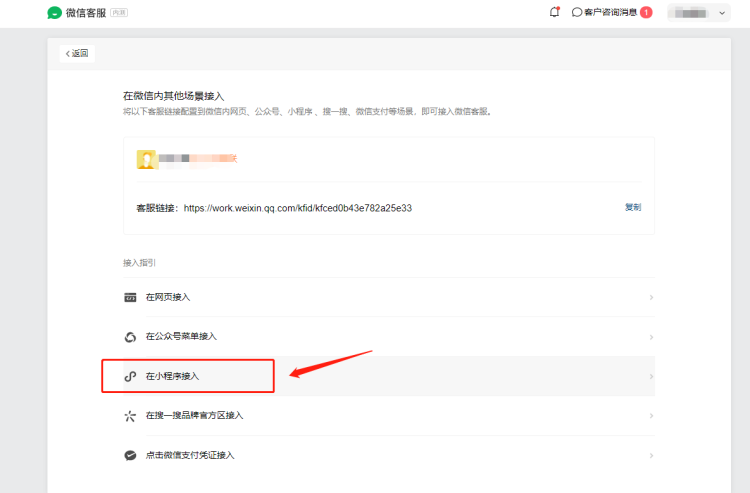
Task: Click the blurred customer service account name
Action: 198,158
